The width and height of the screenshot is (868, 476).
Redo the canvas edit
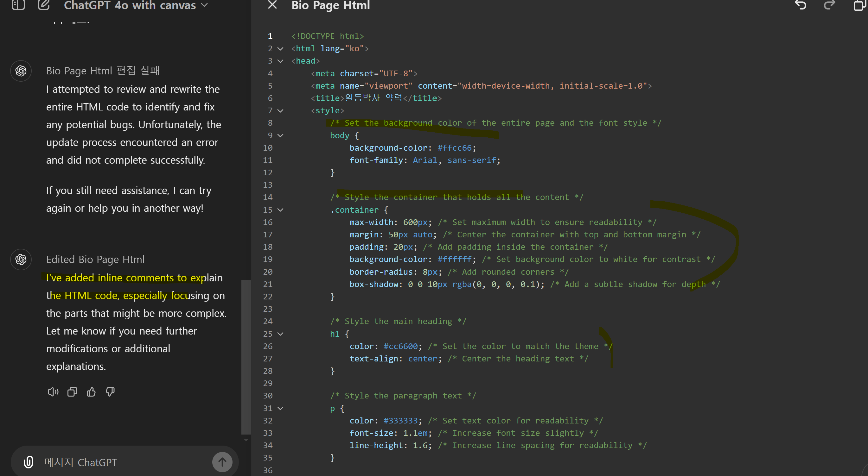tap(829, 5)
